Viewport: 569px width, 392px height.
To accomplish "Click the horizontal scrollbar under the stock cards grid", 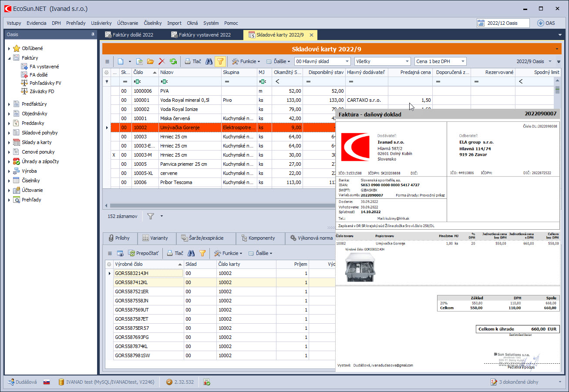I will (218, 205).
